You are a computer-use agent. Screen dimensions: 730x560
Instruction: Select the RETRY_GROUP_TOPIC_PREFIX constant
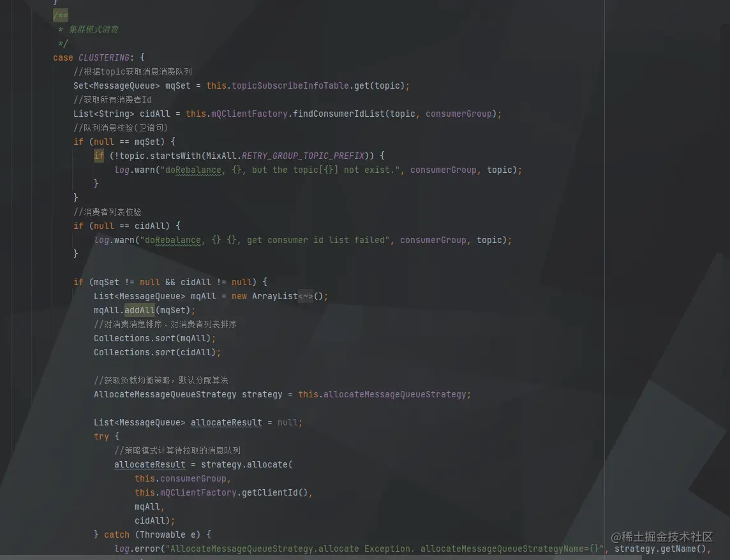(302, 156)
